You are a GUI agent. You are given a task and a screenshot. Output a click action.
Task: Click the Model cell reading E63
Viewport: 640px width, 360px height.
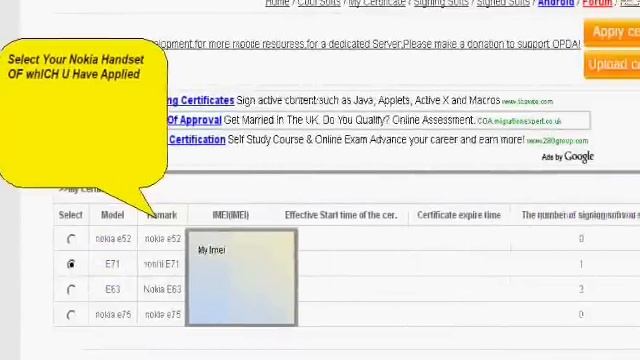click(112, 289)
